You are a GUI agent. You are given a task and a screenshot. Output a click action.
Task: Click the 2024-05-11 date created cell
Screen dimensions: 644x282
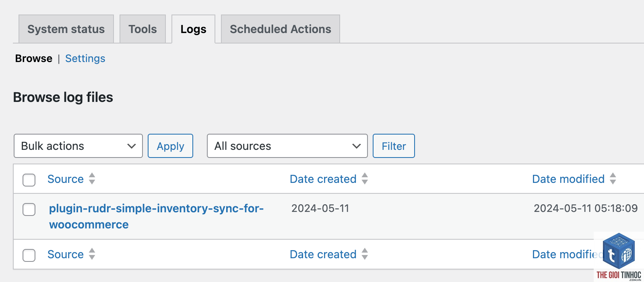[x=320, y=208]
